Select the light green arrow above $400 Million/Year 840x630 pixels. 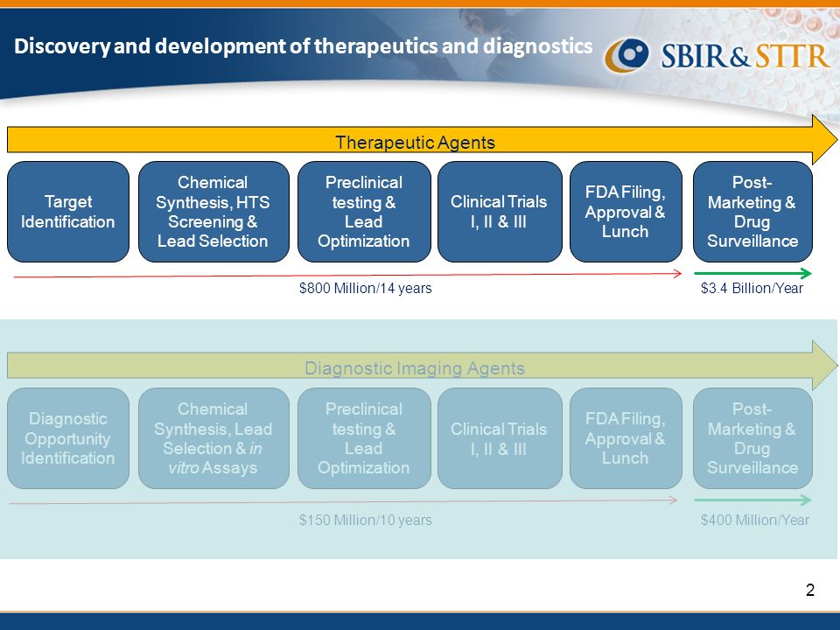click(752, 500)
